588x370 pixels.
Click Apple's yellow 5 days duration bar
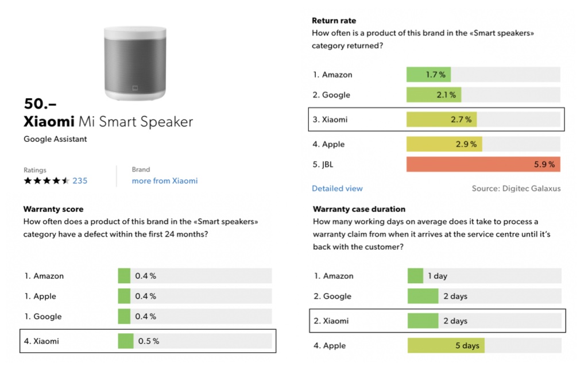click(445, 345)
